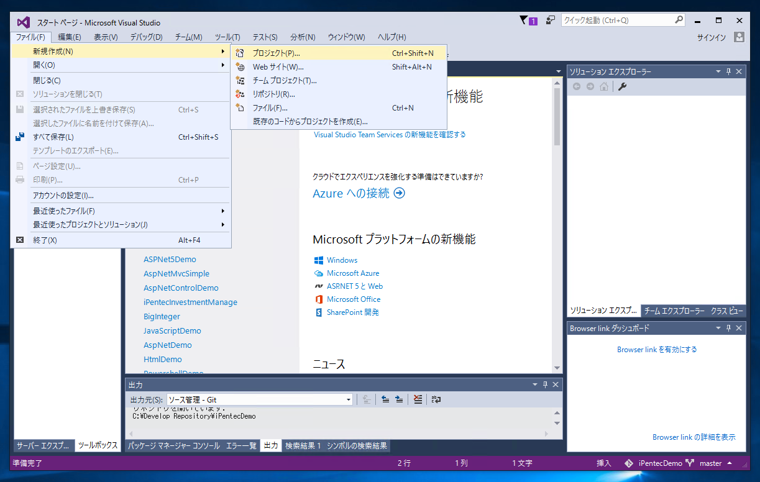This screenshot has height=482, width=760.
Task: Click go to previous message icon in output
Action: click(x=385, y=400)
